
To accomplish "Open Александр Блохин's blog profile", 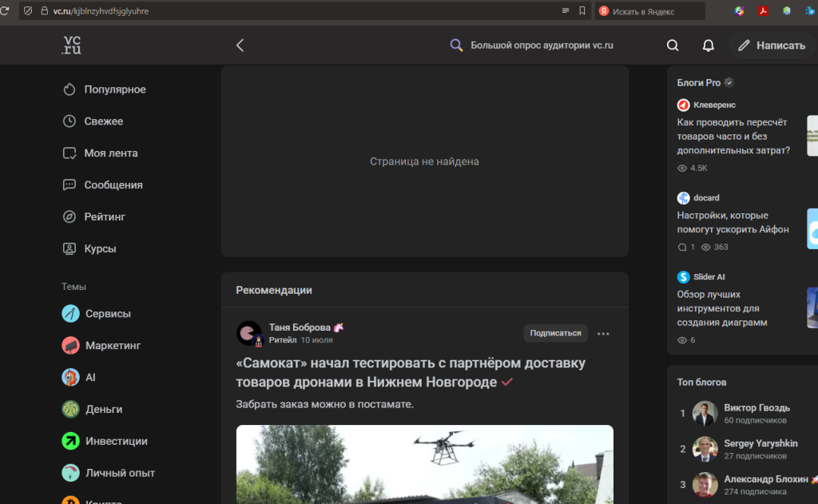I will [766, 479].
